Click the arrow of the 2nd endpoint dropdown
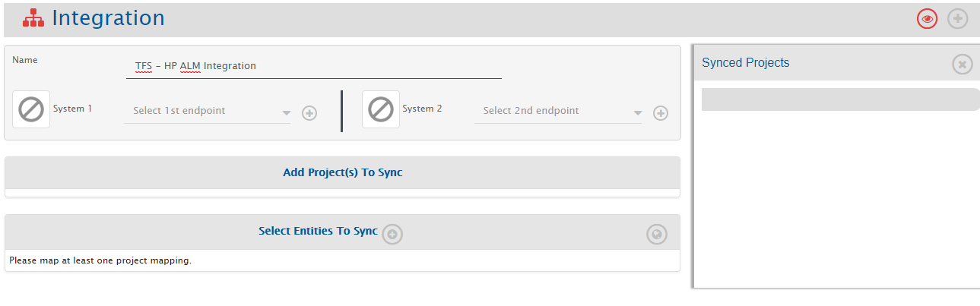Screen dimensions: 980x306 [637, 113]
